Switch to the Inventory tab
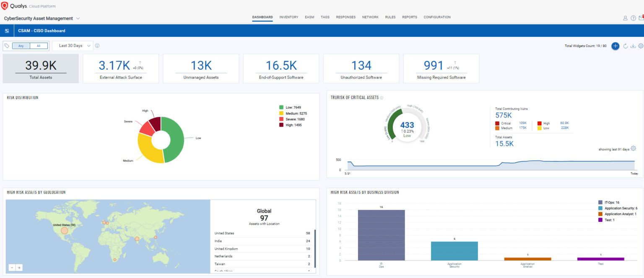The image size is (644, 278). coord(288,17)
